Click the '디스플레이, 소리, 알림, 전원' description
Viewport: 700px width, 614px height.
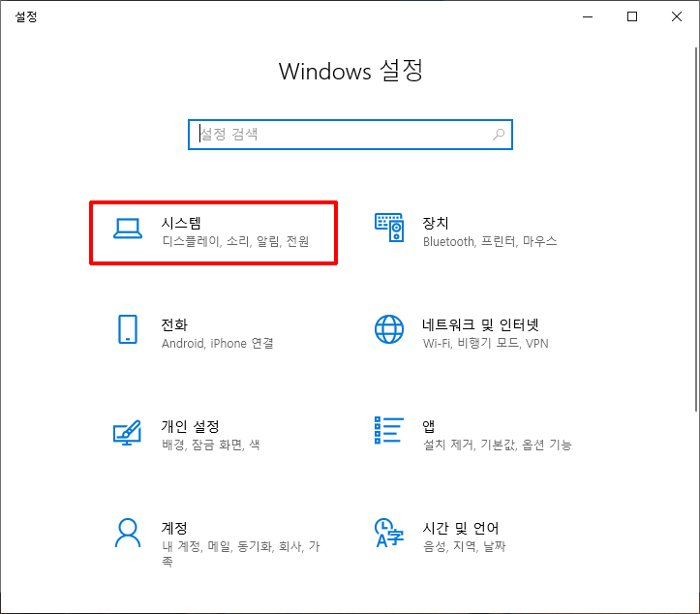point(235,241)
